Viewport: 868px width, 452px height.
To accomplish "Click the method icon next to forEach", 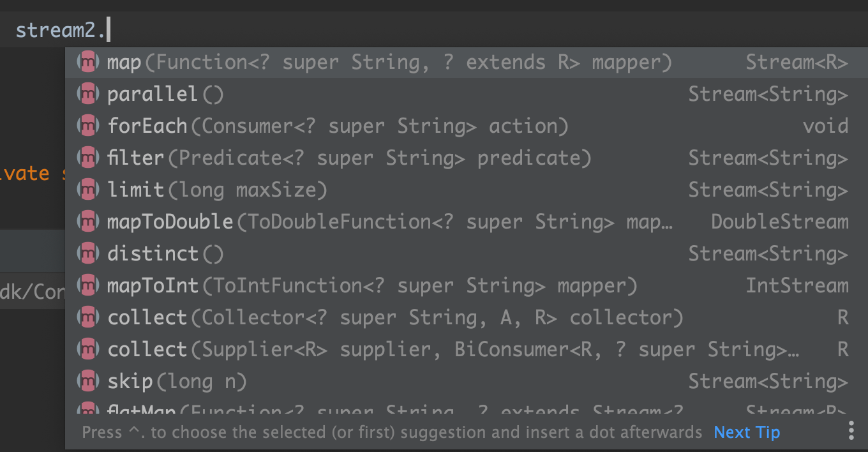I will click(87, 126).
